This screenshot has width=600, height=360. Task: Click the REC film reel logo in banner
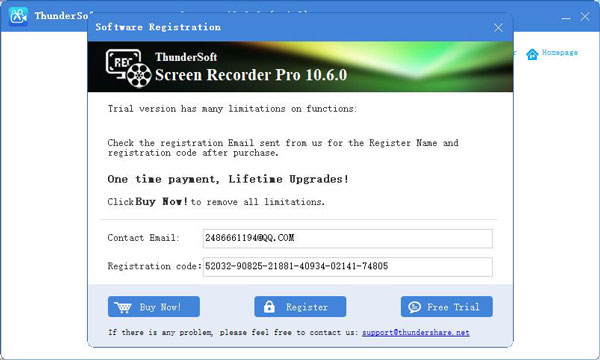click(129, 68)
